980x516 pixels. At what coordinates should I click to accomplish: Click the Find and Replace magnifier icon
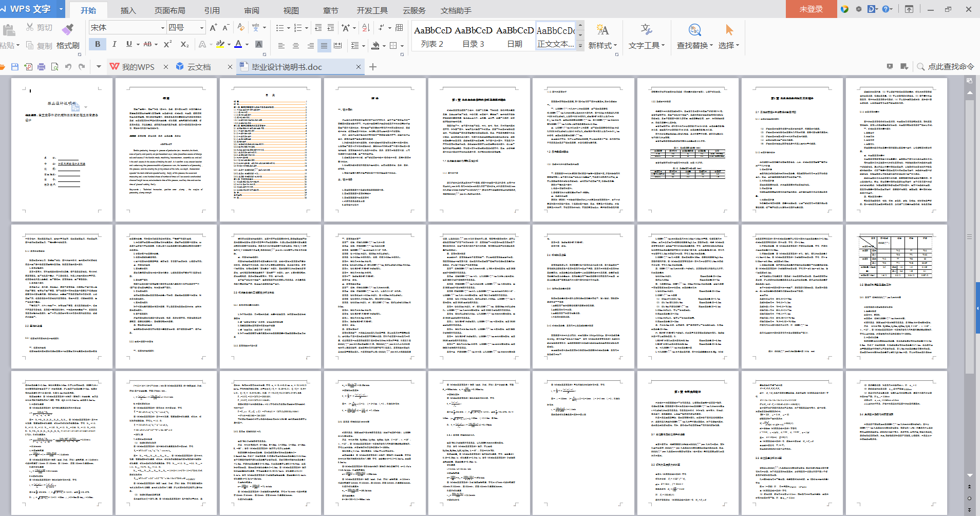[x=694, y=30]
